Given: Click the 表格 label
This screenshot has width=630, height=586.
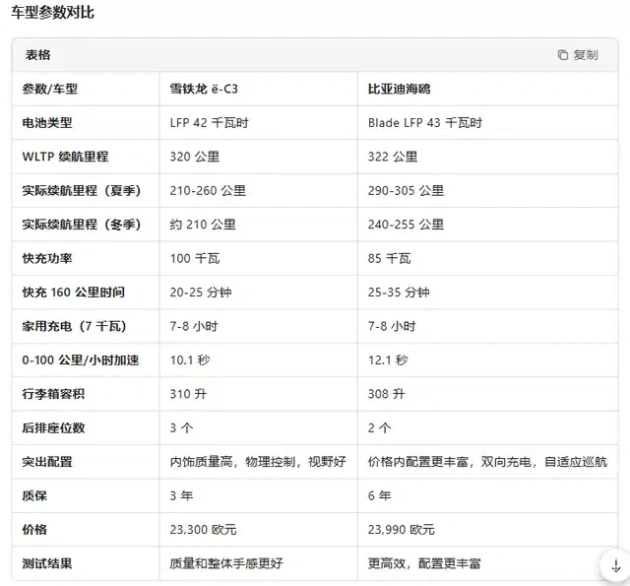Looking at the screenshot, I should (38, 55).
